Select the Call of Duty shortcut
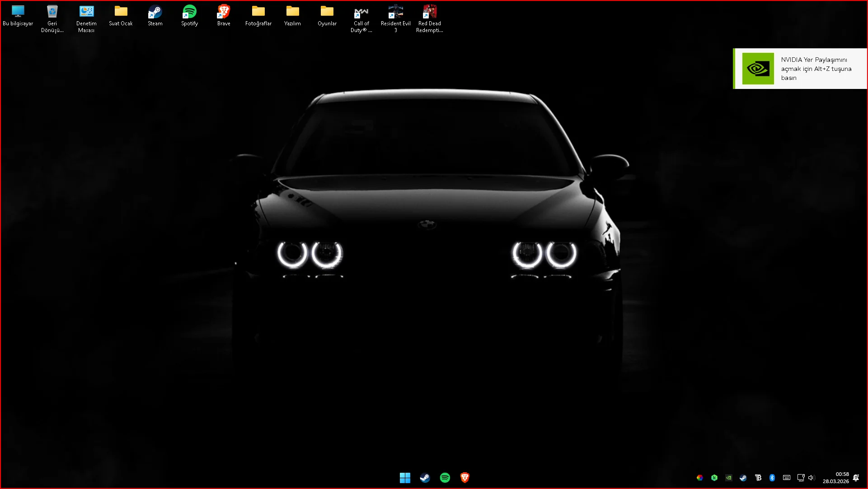Screen dimensions: 868x489 361,18
